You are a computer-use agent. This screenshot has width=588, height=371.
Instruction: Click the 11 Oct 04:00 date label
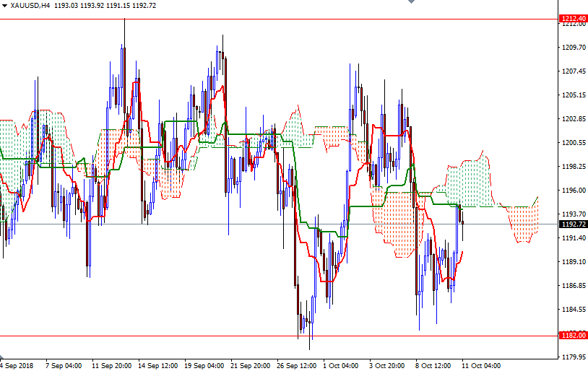482,365
